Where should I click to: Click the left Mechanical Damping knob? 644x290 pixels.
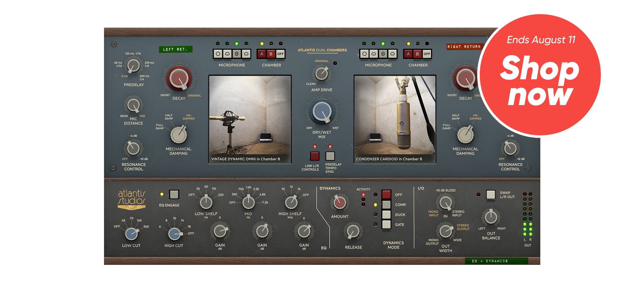click(x=178, y=135)
